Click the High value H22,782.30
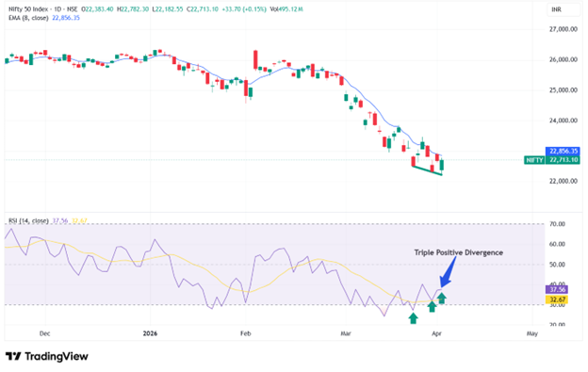This screenshot has height=372, width=588. tap(133, 9)
